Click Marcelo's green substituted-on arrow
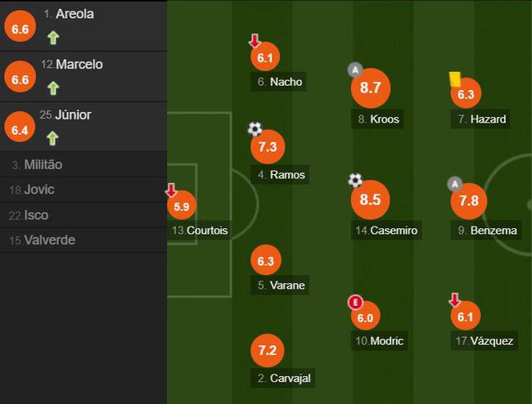The height and width of the screenshot is (404, 532). (53, 88)
